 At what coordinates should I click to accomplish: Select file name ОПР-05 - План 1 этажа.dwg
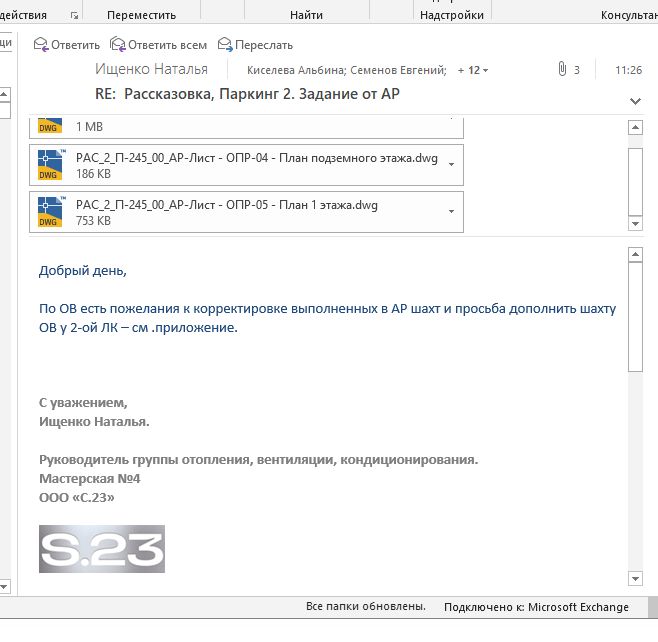point(227,205)
